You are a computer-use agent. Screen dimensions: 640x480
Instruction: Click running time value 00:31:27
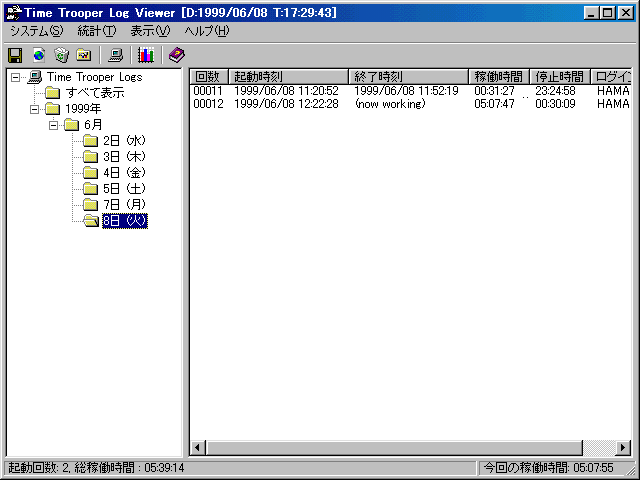pos(494,91)
